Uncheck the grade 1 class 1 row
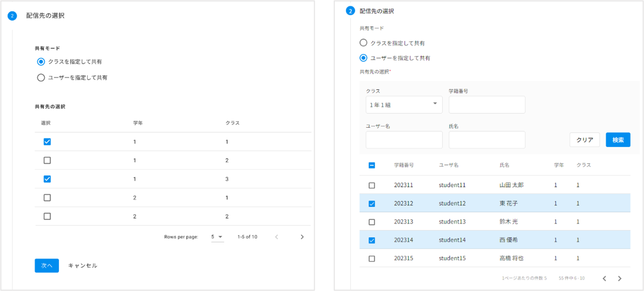 (47, 142)
